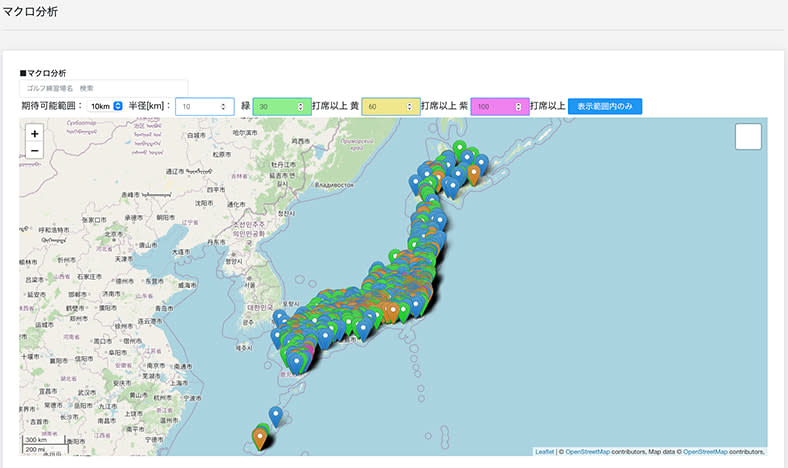
Task: Focus the golf range name search field
Action: pyautogui.click(x=104, y=88)
